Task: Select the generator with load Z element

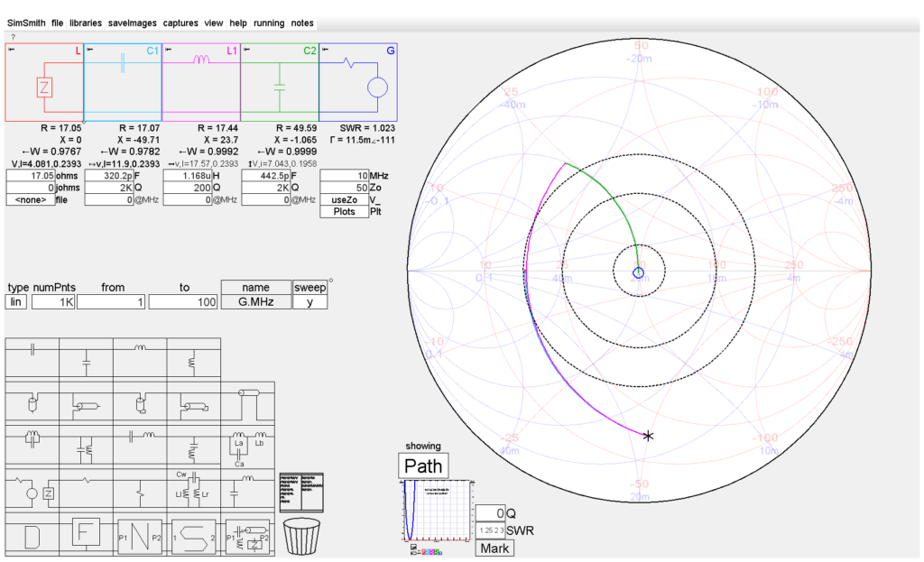Action: pos(32,490)
